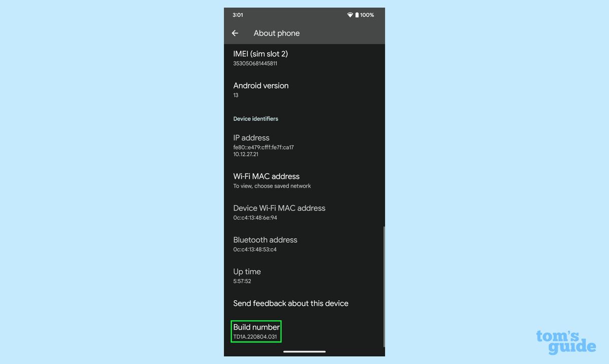This screenshot has width=609, height=364.
Task: Tap the gesture navigation handle at bottom
Action: (x=304, y=351)
